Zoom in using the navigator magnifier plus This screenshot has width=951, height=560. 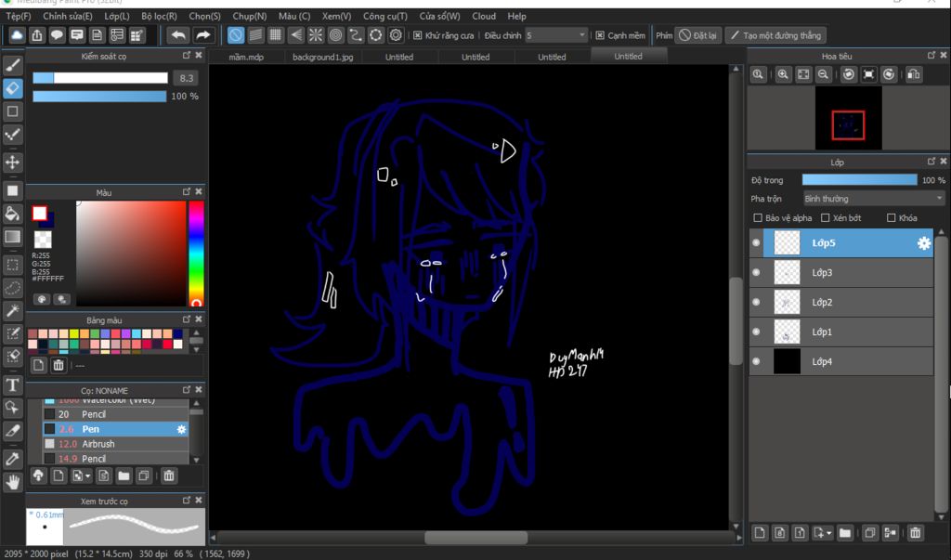point(783,74)
